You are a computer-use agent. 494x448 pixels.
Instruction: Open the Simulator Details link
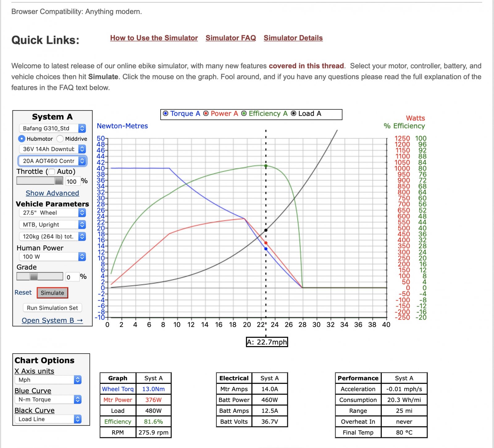point(293,38)
